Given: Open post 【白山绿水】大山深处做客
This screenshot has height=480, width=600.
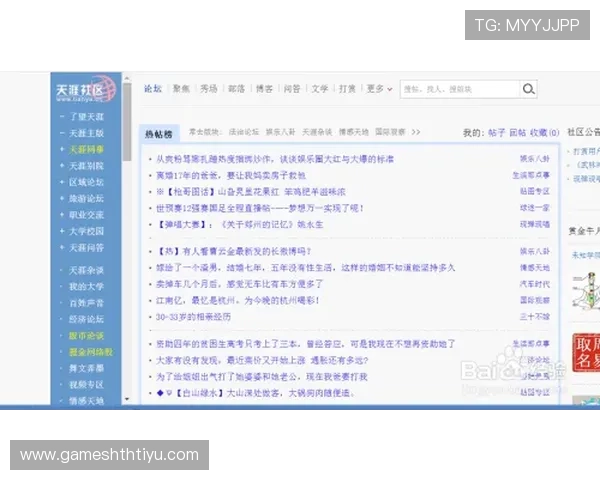Looking at the screenshot, I should pos(256,393).
